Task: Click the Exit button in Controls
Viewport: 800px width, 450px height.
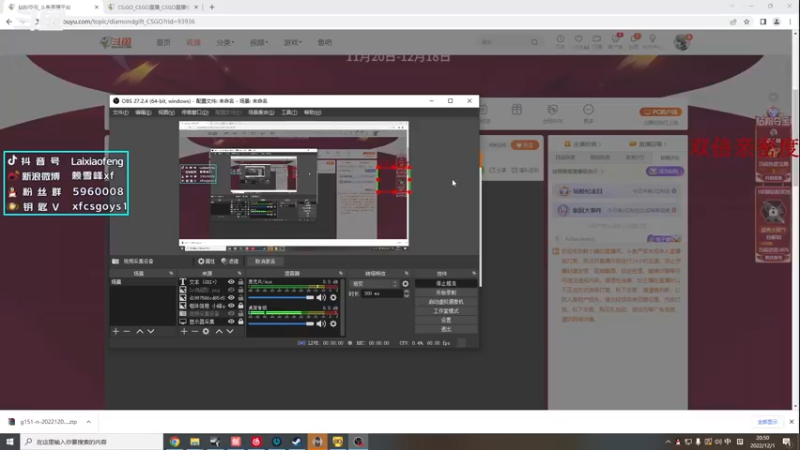Action: click(x=446, y=329)
